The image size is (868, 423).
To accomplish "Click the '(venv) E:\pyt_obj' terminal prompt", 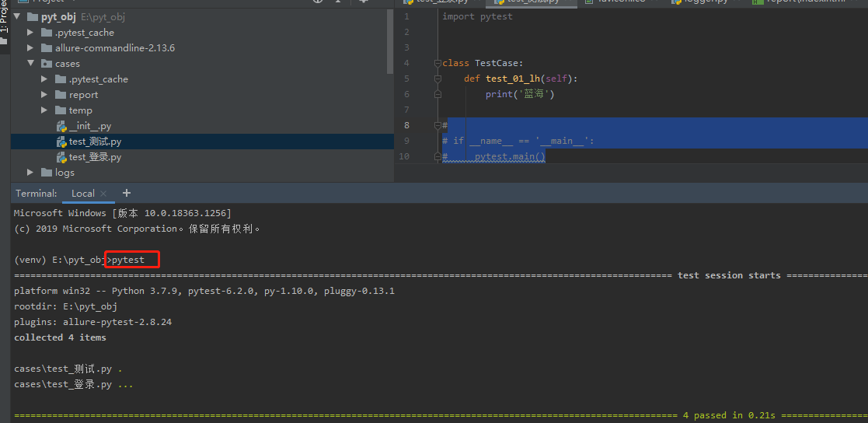I will (x=59, y=260).
